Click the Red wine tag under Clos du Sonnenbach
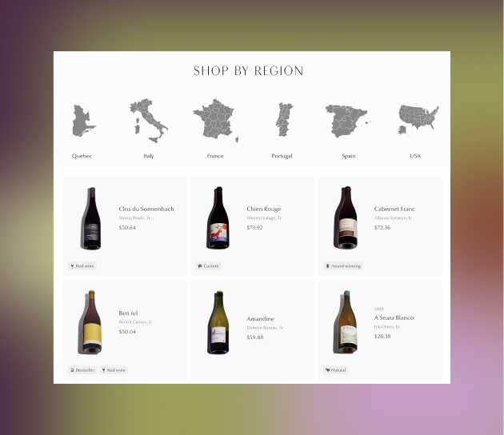Image resolution: width=504 pixels, height=435 pixels. [x=82, y=266]
